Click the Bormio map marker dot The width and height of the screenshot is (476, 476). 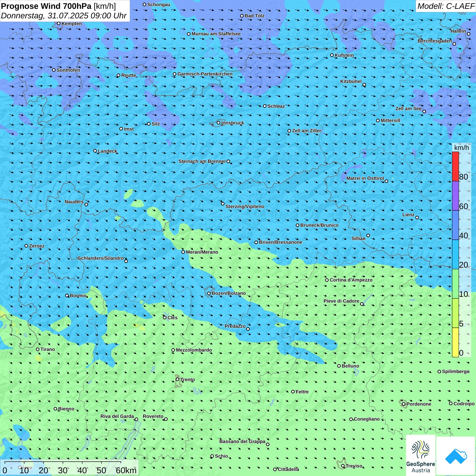(x=67, y=295)
